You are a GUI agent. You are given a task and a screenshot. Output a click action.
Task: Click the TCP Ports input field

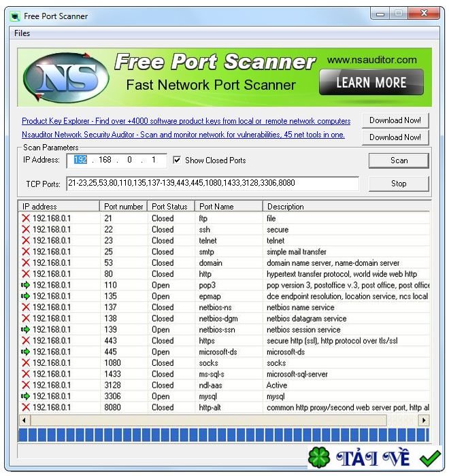pyautogui.click(x=212, y=183)
